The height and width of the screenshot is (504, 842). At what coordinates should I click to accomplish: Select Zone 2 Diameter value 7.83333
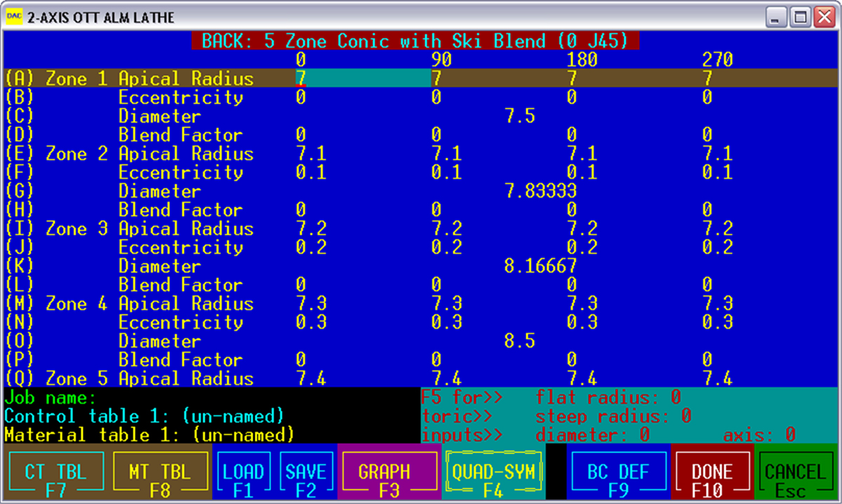tap(540, 191)
